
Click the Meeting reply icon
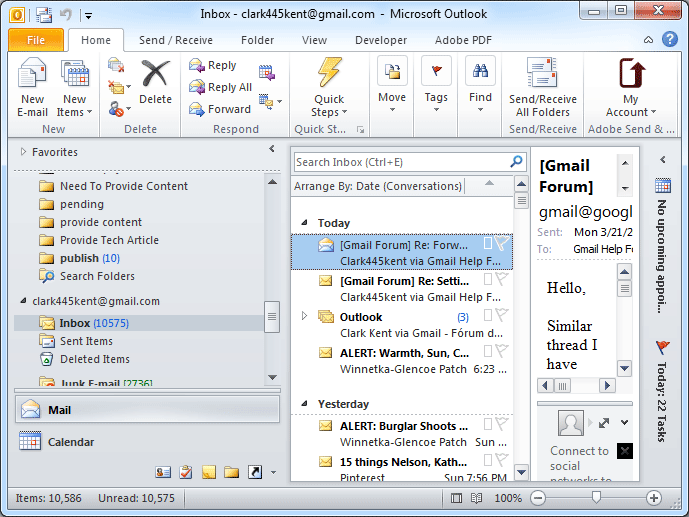266,72
